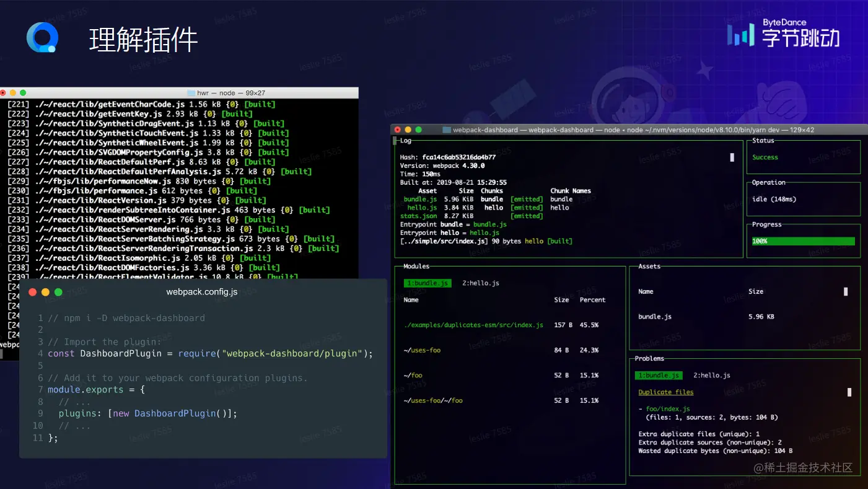Click the slide title "理解插件"
Image resolution: width=868 pixels, height=489 pixels.
coord(144,40)
